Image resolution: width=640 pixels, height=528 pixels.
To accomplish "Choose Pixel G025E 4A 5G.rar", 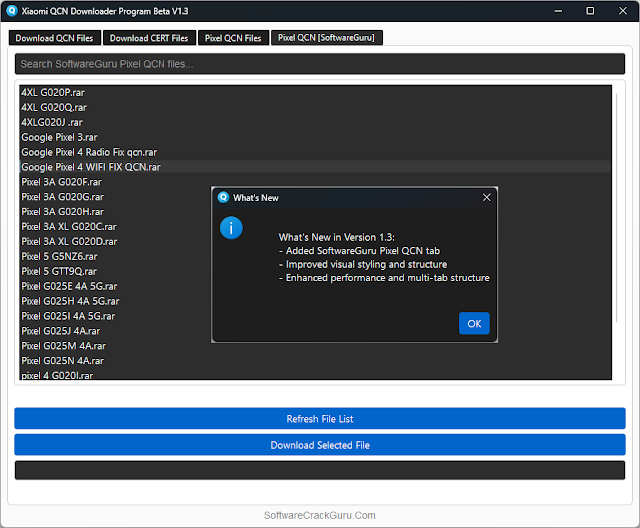I will click(x=315, y=286).
